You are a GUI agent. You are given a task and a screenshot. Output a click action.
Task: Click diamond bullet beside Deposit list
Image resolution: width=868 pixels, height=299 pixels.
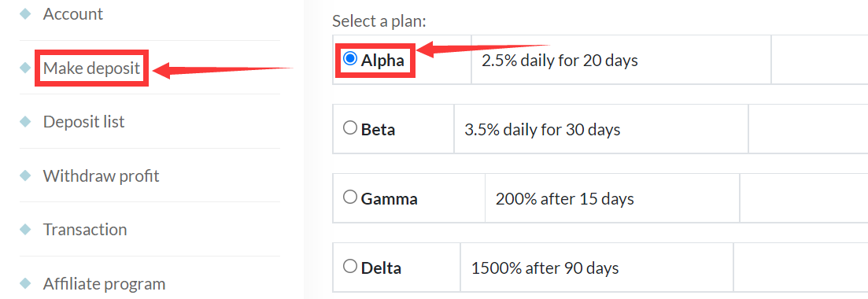[x=25, y=122]
